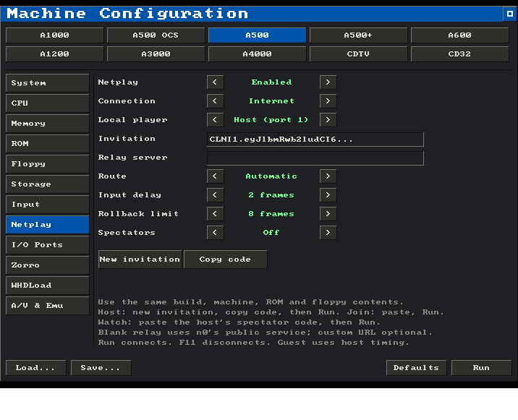The width and height of the screenshot is (518, 420).
Task: Click left arrow for Local player
Action: click(215, 120)
